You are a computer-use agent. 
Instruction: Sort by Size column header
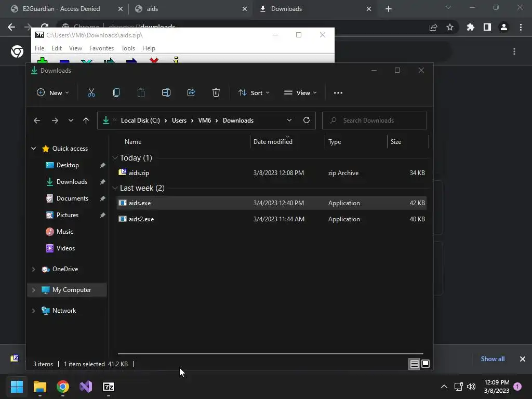pos(395,142)
